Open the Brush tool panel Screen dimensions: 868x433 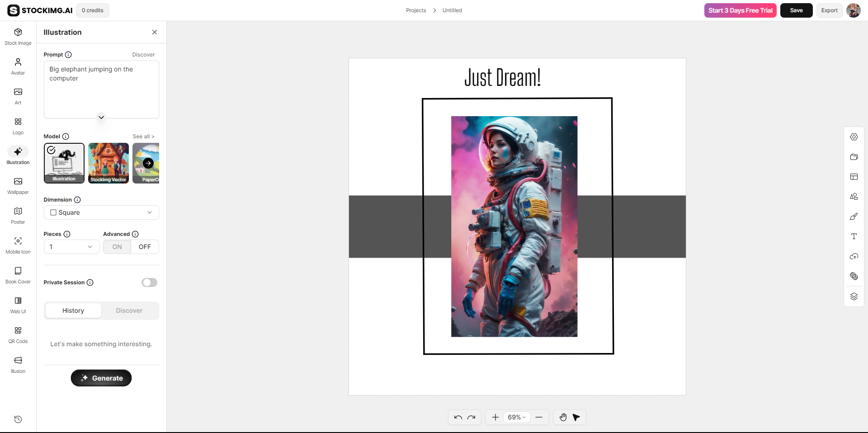tap(854, 216)
